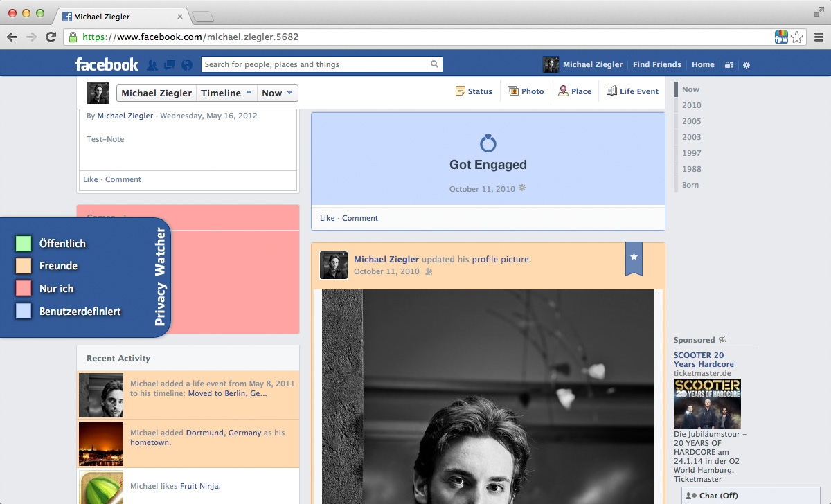Expand the Timeline dropdown
The width and height of the screenshot is (831, 504).
click(226, 93)
